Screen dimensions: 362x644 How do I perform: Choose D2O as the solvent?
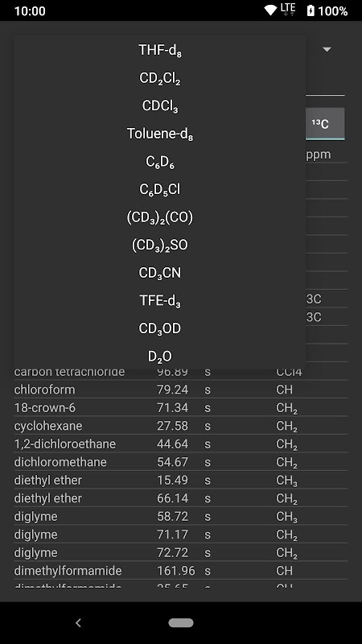(160, 357)
